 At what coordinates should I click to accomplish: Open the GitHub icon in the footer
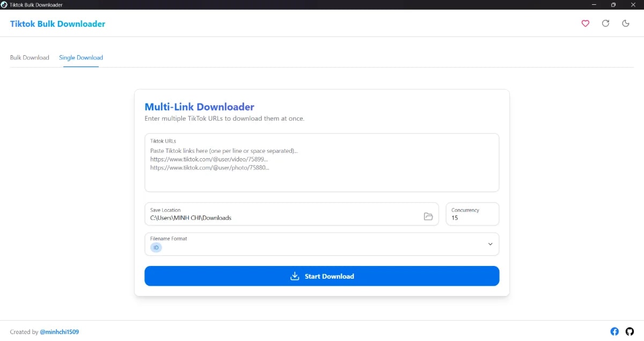[630, 331]
